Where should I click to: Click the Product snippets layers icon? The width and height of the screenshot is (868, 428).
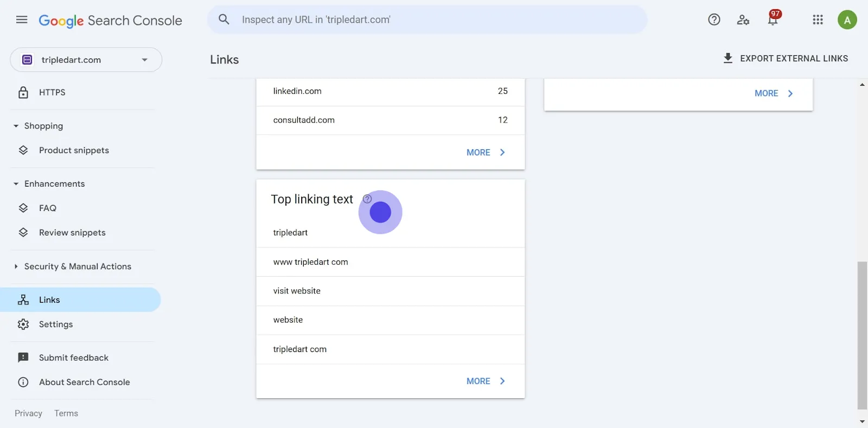(x=23, y=150)
